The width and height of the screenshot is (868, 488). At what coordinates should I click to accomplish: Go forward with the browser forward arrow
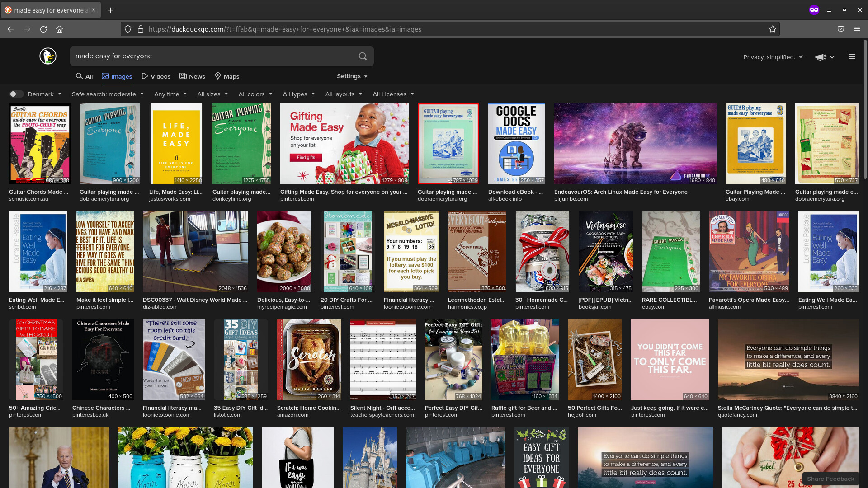[27, 29]
